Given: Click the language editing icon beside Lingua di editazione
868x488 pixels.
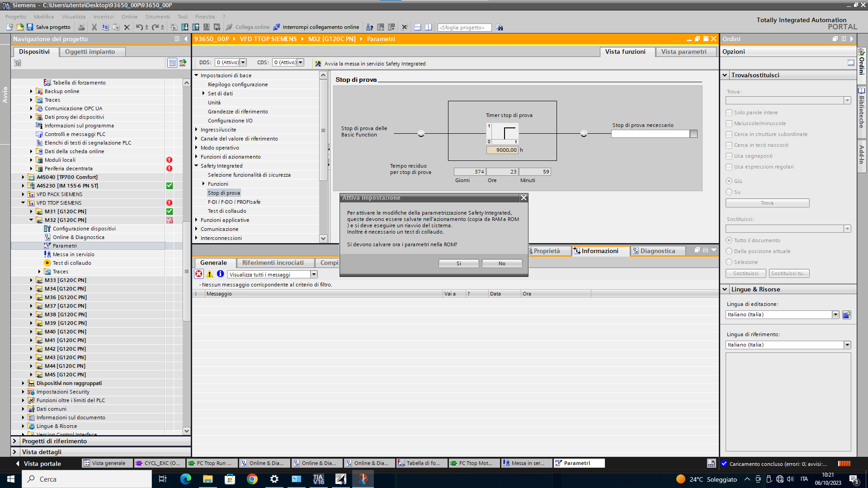Looking at the screenshot, I should [847, 315].
